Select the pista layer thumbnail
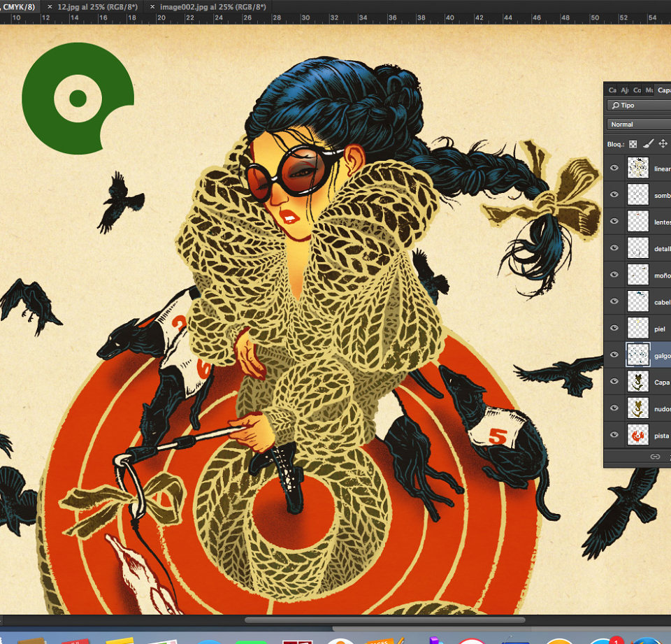The image size is (671, 644). pos(637,435)
